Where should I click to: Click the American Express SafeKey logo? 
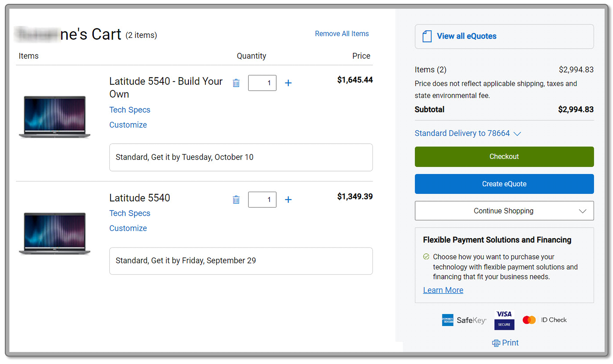[464, 320]
